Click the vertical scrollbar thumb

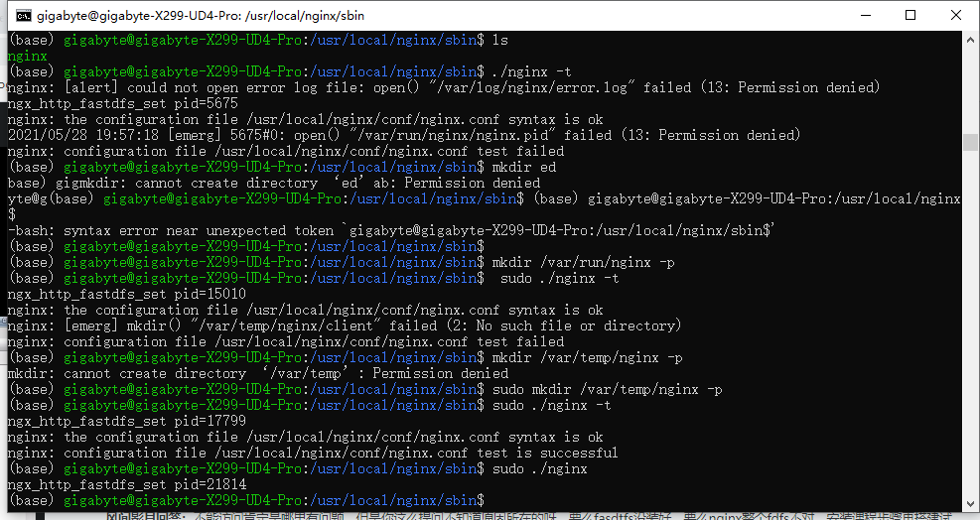pos(971,142)
